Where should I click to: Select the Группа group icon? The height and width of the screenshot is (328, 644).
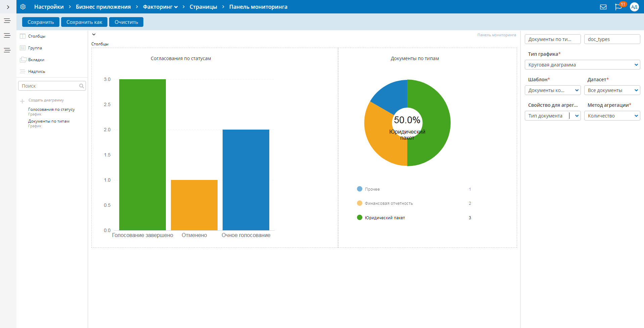pos(23,48)
